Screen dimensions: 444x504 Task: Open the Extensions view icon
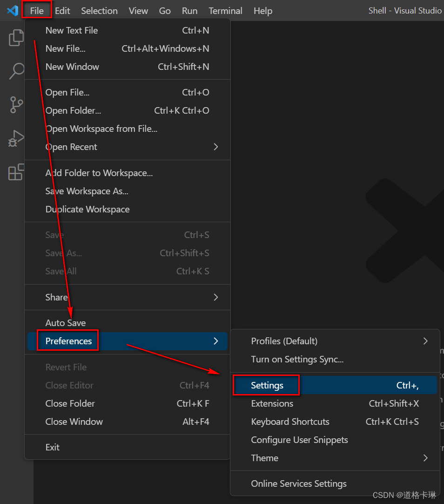click(16, 172)
